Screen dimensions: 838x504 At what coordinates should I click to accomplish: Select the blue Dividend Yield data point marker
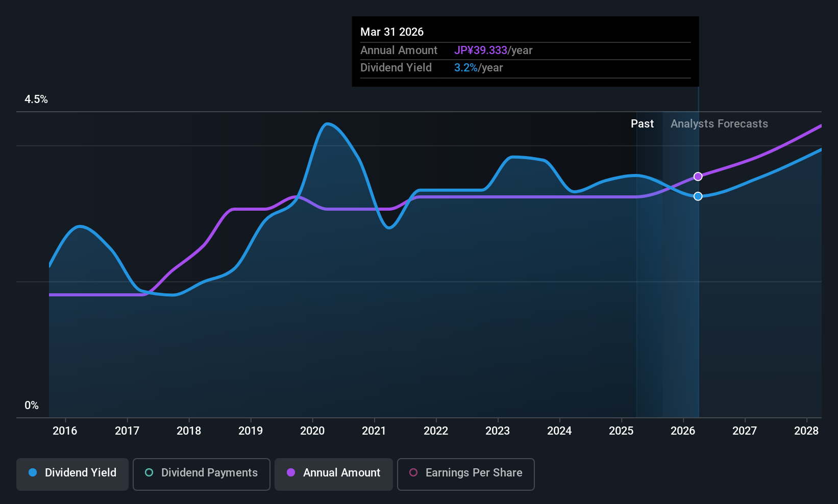coord(698,196)
